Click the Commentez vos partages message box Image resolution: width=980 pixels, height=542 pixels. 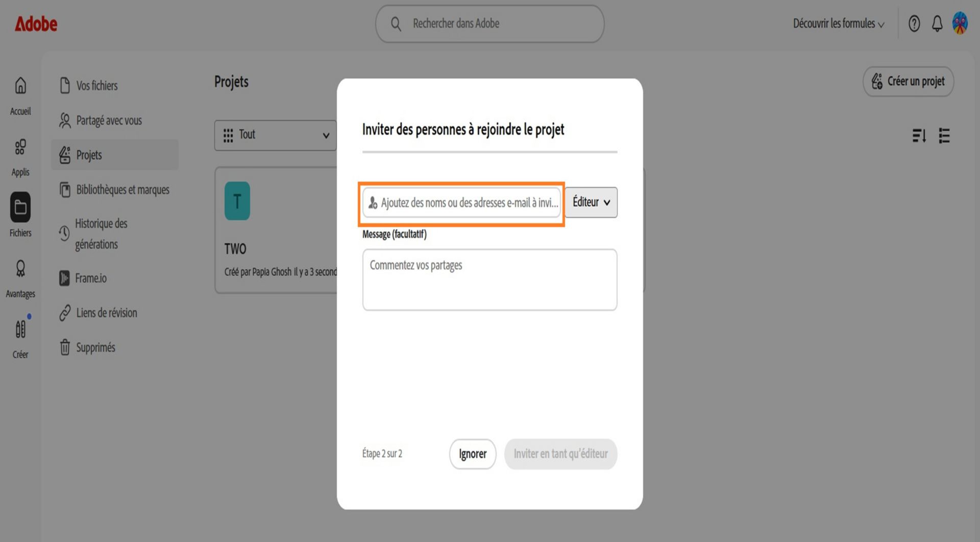coord(490,280)
